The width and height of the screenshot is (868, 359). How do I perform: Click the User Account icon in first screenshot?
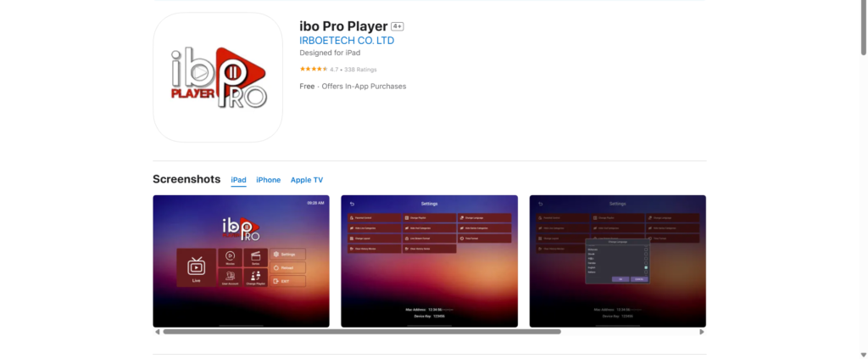click(x=230, y=275)
